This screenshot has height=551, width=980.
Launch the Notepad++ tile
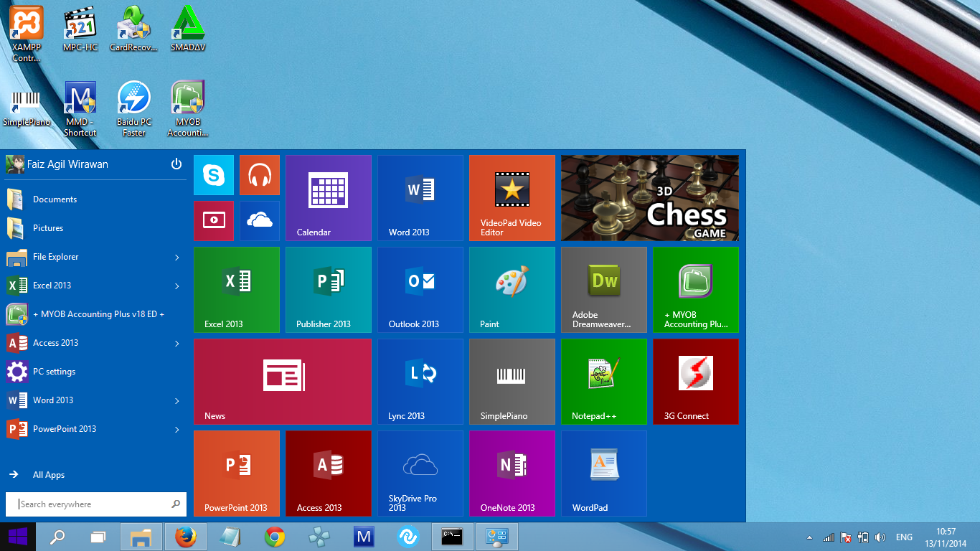pyautogui.click(x=604, y=382)
